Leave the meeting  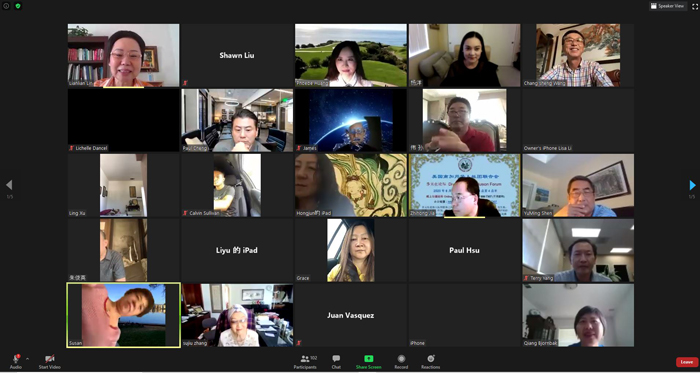click(x=687, y=362)
